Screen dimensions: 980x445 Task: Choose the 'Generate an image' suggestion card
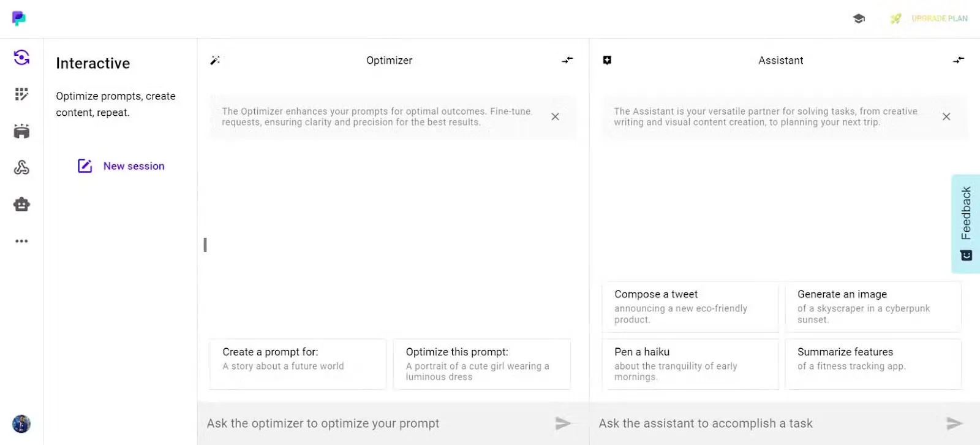tap(873, 306)
